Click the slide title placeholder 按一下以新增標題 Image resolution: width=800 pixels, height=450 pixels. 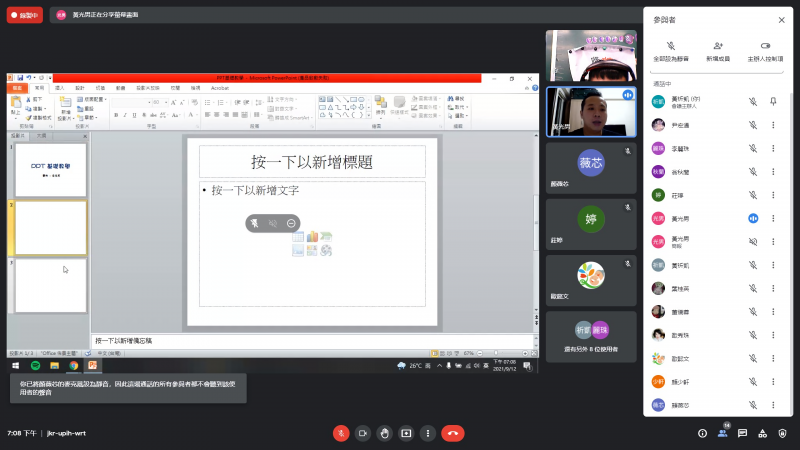pyautogui.click(x=312, y=162)
